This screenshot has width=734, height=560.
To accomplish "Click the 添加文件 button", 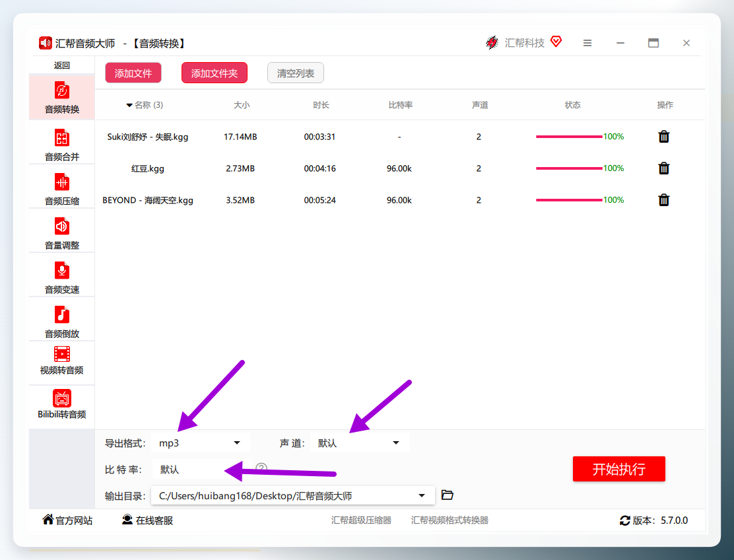I will (x=133, y=73).
